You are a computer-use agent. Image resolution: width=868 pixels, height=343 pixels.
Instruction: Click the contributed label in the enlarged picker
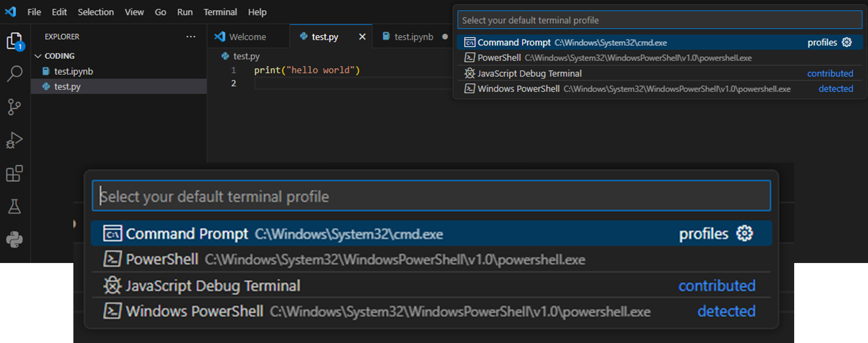(717, 286)
